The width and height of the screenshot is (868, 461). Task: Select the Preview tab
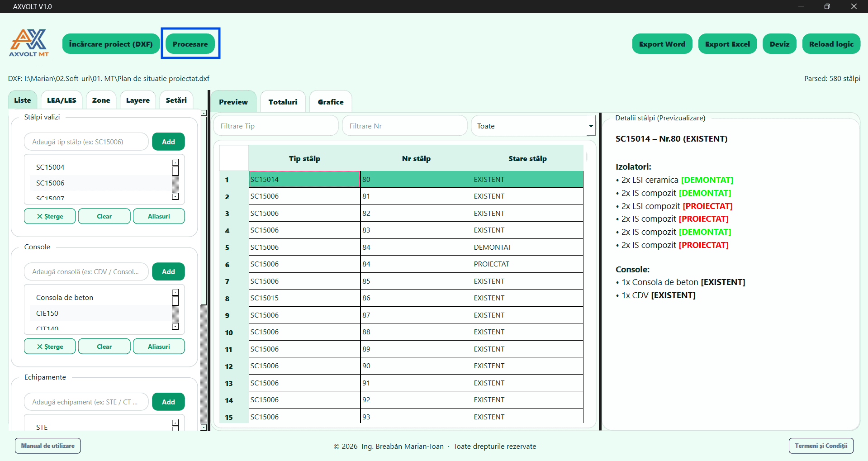tap(233, 102)
